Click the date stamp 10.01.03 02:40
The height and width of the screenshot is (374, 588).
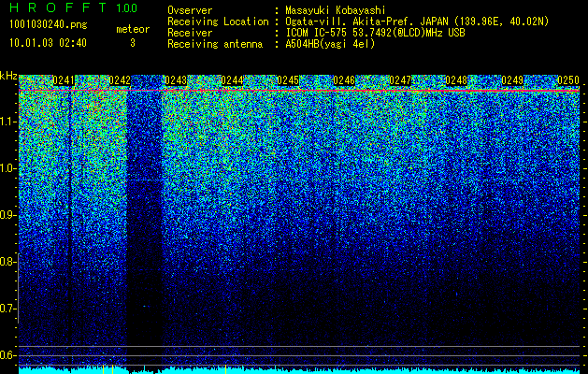click(x=48, y=43)
